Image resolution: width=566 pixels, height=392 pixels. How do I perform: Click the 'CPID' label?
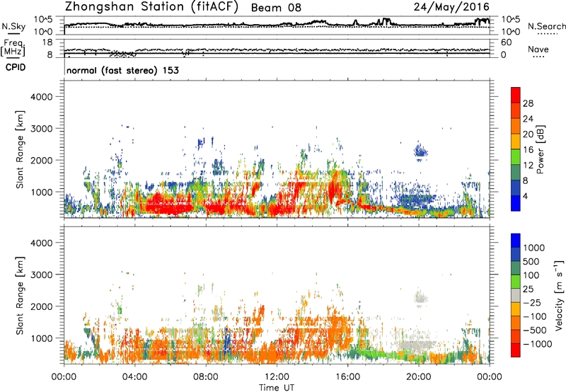coord(16,67)
